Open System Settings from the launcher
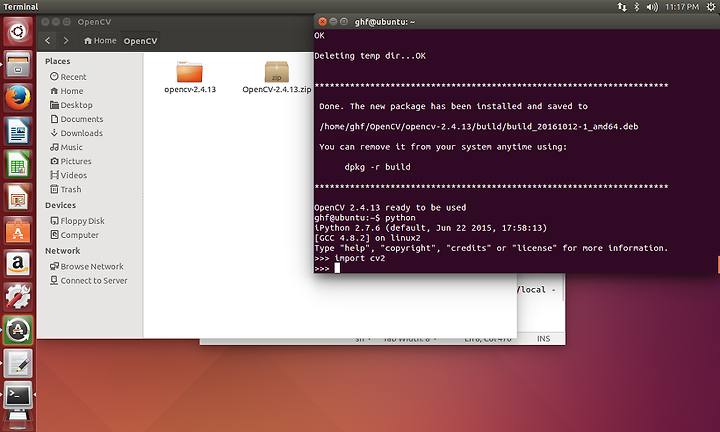The image size is (720, 432). click(x=18, y=297)
